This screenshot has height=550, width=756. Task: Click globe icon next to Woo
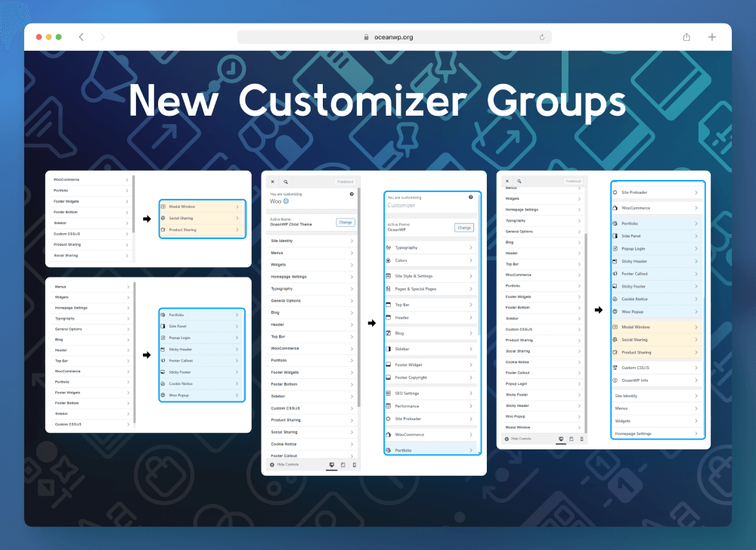tap(286, 201)
